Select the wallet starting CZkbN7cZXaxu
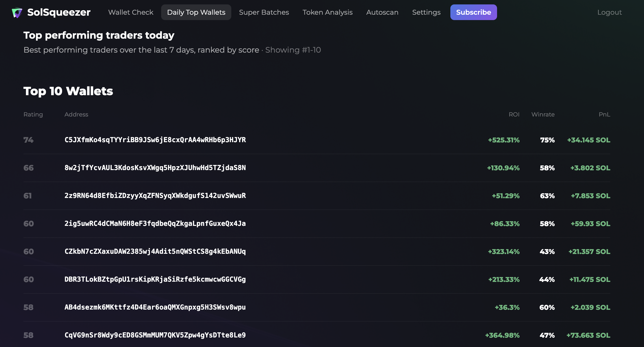This screenshot has height=347, width=644. click(155, 251)
